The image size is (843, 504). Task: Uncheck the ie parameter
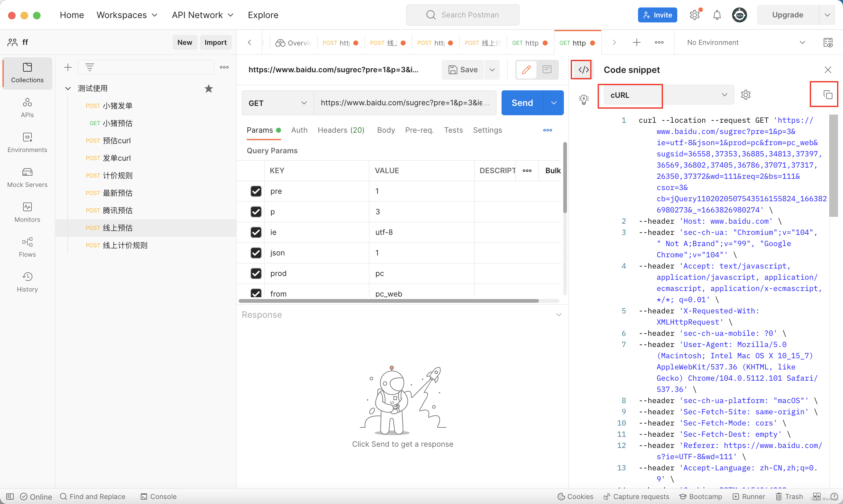coord(256,232)
